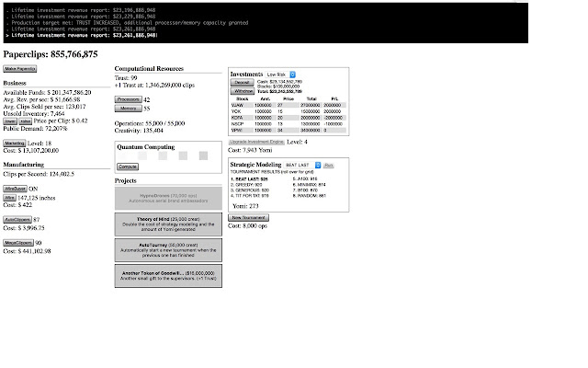Screen dimensions: 588x368
Task: Buy the Theory of Mind project
Action: [168, 224]
